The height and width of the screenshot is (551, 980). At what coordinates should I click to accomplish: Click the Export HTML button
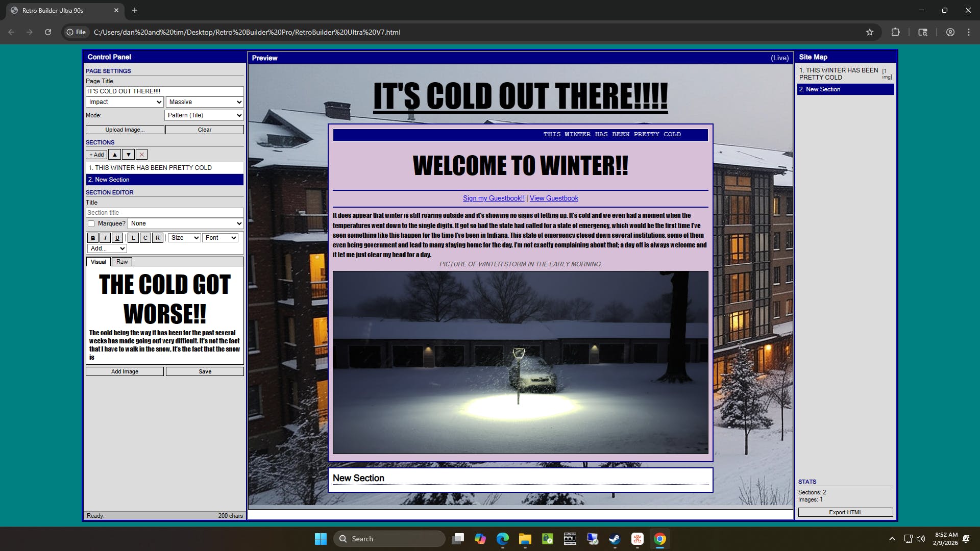tap(845, 512)
